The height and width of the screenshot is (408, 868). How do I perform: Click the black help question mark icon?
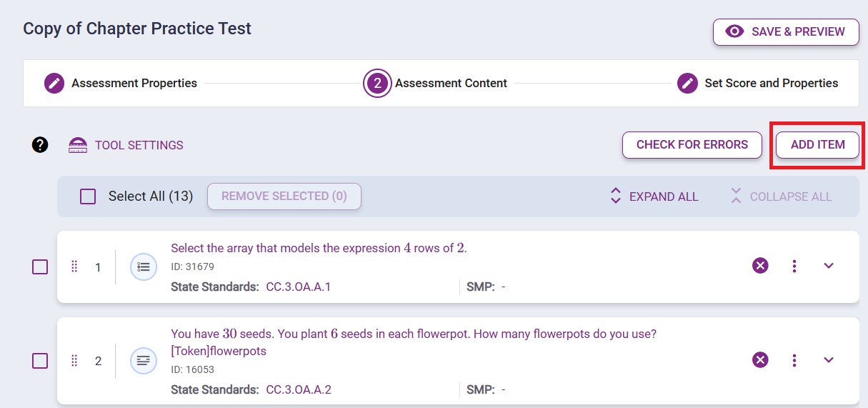click(40, 145)
